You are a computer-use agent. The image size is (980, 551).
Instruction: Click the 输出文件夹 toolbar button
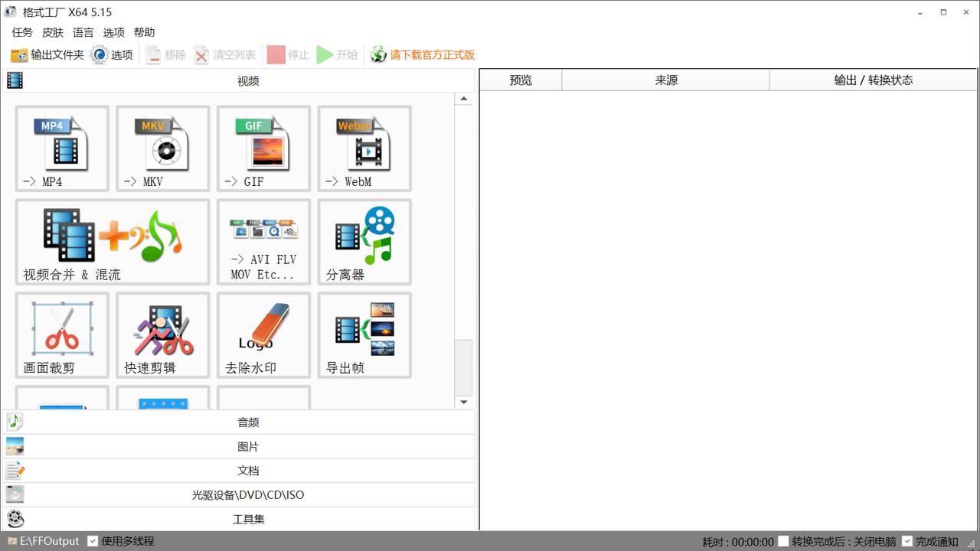click(47, 55)
